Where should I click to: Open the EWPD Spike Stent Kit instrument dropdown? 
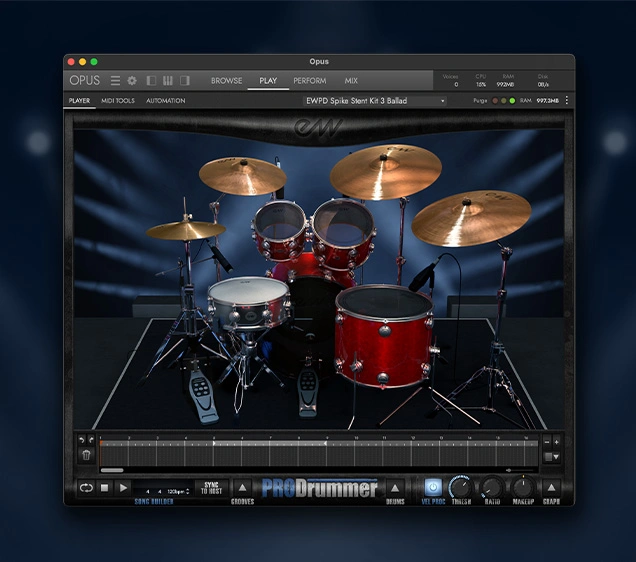tap(375, 101)
